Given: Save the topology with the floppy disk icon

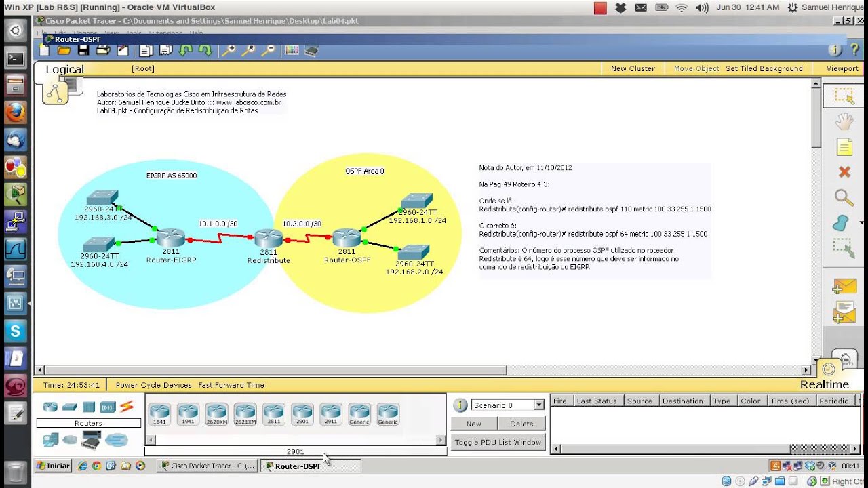Looking at the screenshot, I should click(x=83, y=50).
